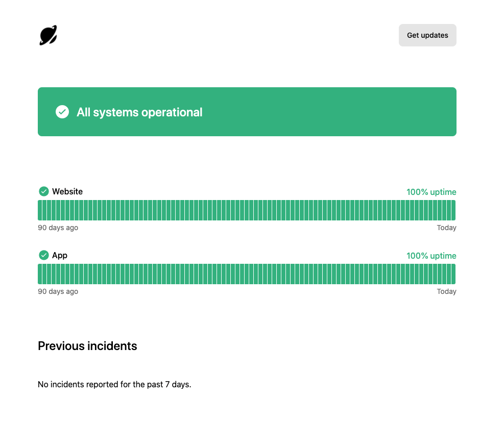Click the first day bar in App timeline

pyautogui.click(x=40, y=274)
